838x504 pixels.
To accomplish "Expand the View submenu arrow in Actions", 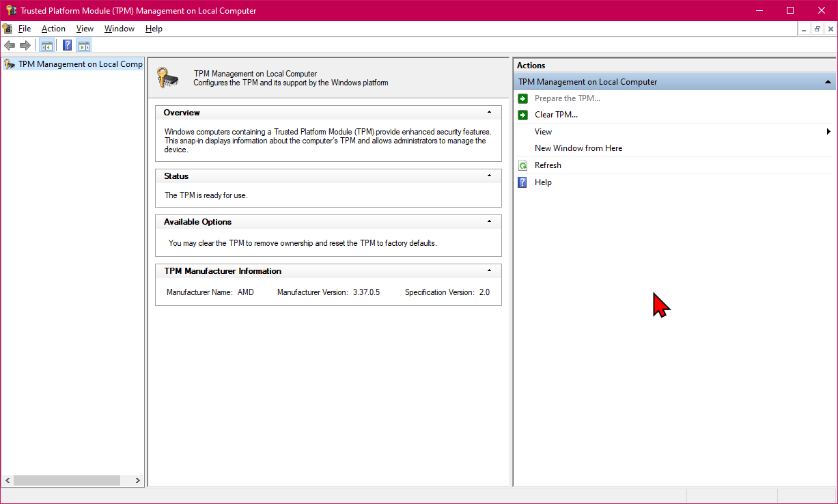I will coord(828,132).
